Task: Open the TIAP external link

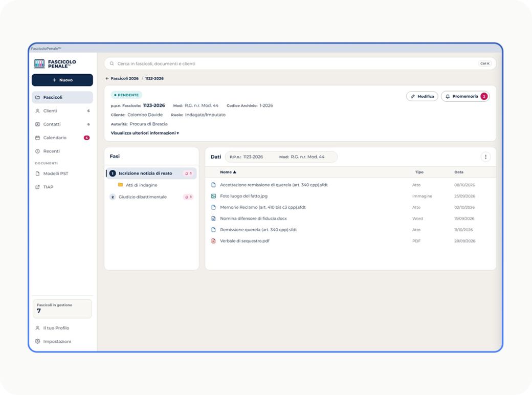Action: click(x=62, y=187)
